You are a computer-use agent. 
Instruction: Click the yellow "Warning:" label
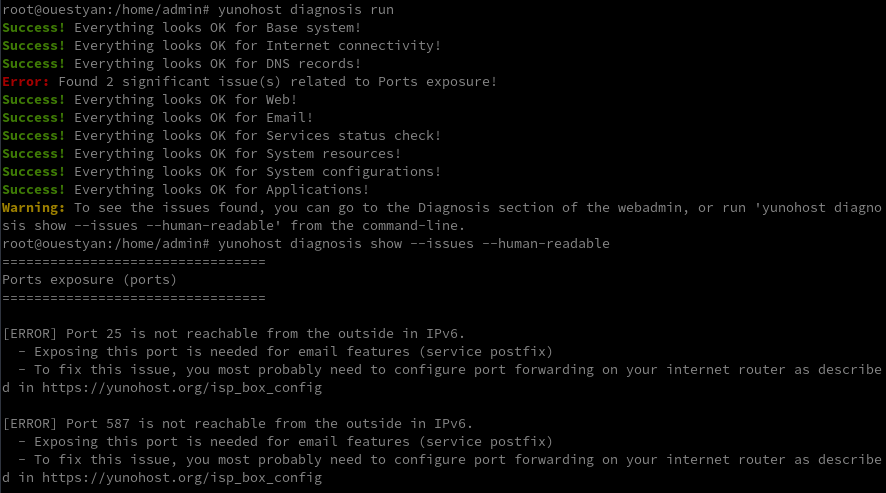pos(34,208)
